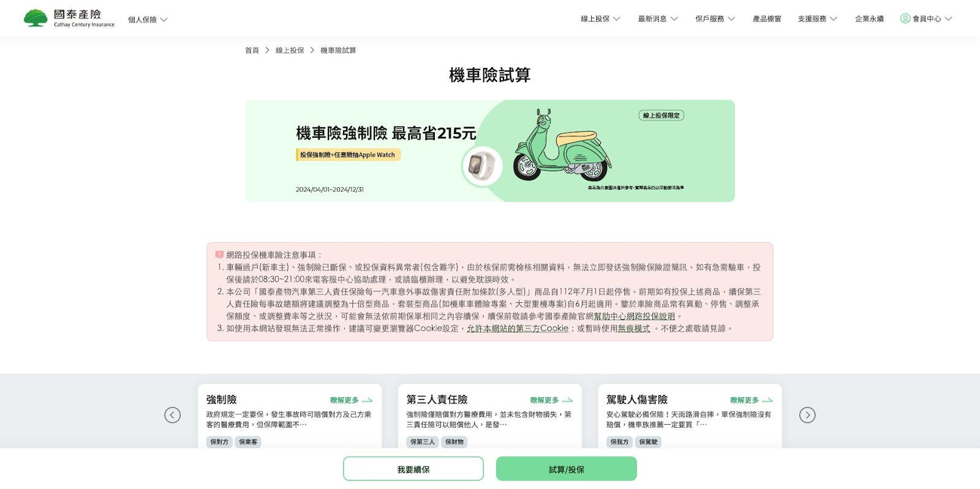Open the 企業永續 menu item
The image size is (980, 489).
click(x=869, y=19)
